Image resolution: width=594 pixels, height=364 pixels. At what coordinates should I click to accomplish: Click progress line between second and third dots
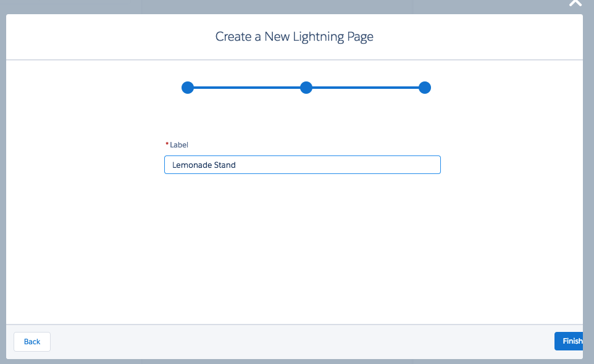pyautogui.click(x=366, y=88)
